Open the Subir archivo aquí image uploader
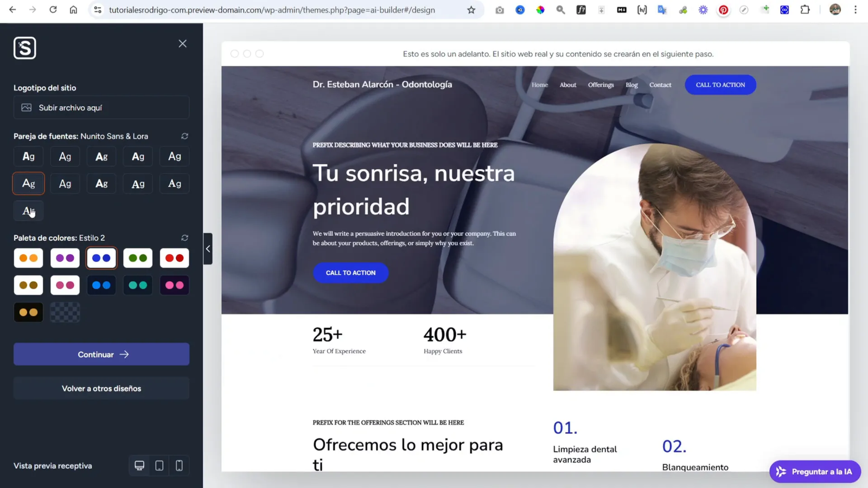 [101, 107]
